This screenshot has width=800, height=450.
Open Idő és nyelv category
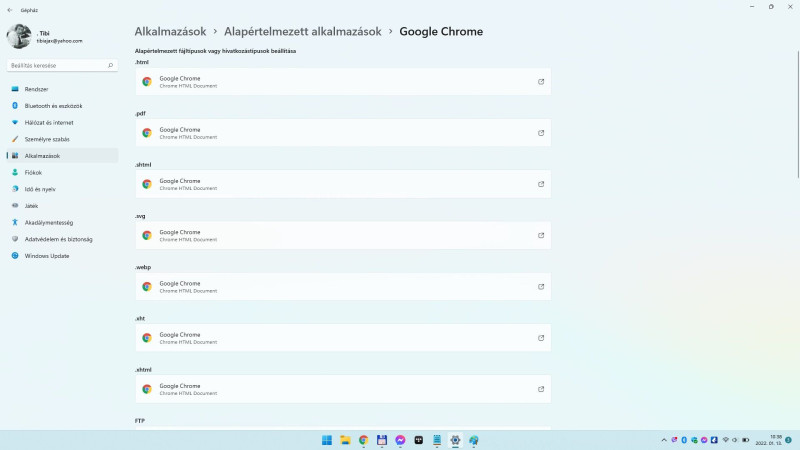(62, 189)
